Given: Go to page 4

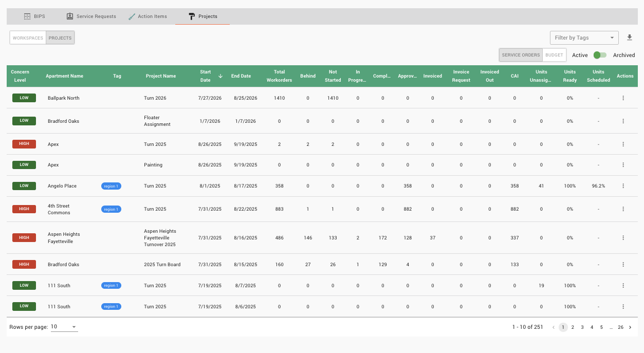Looking at the screenshot, I should [592, 327].
